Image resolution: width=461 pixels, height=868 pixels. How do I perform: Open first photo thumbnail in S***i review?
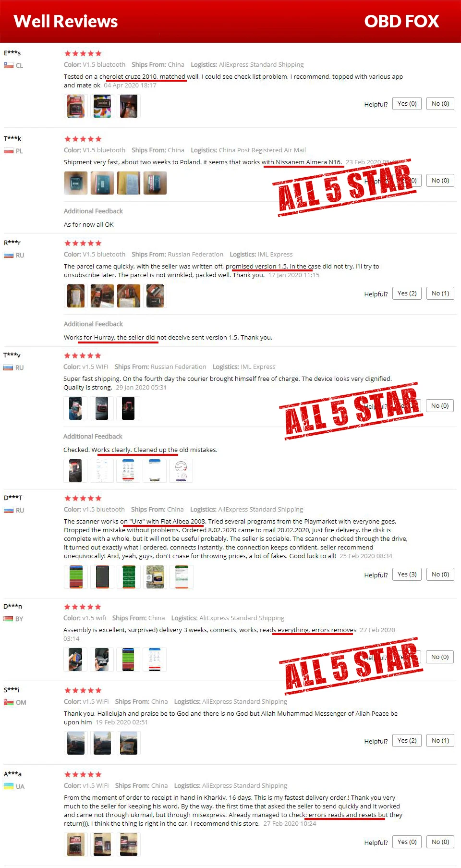(x=76, y=743)
